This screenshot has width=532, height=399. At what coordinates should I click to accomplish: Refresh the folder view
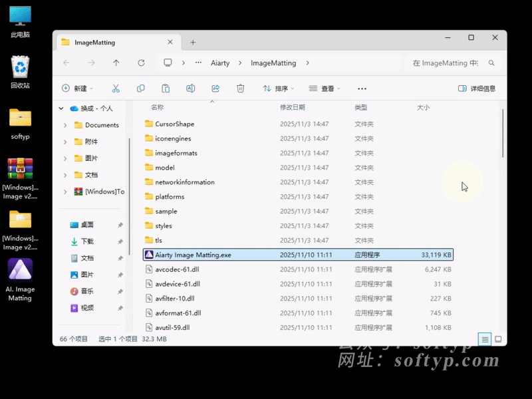tap(141, 63)
